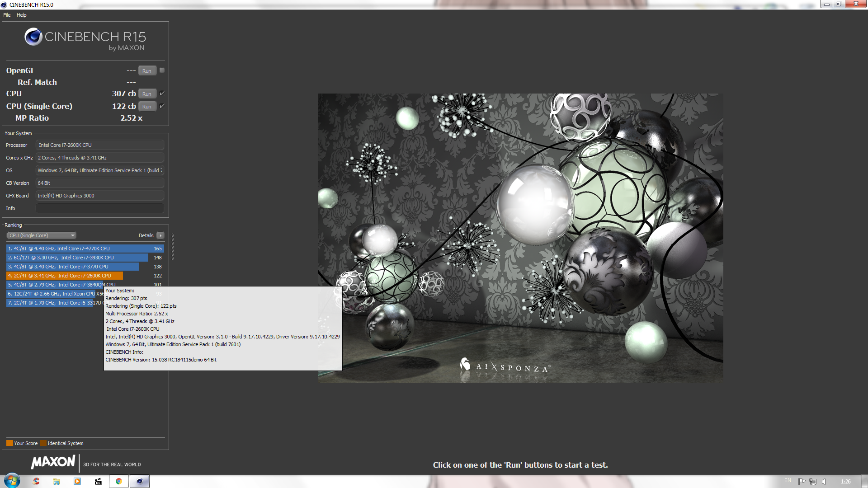868x488 pixels.
Task: Open the Details arrow in the Ranking panel
Action: click(160, 235)
